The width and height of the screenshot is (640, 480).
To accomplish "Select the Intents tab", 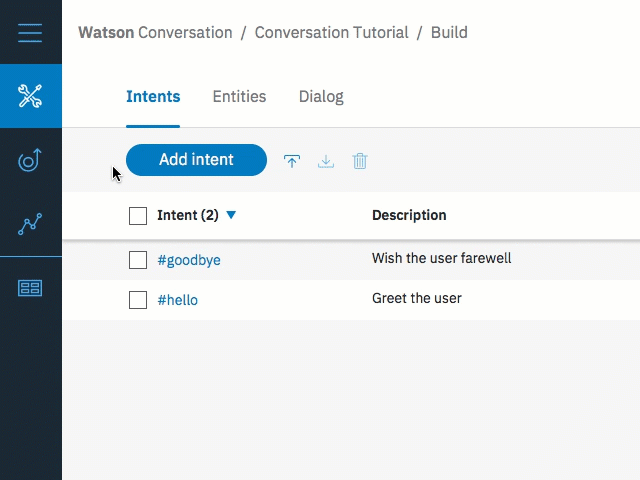I will pyautogui.click(x=153, y=97).
